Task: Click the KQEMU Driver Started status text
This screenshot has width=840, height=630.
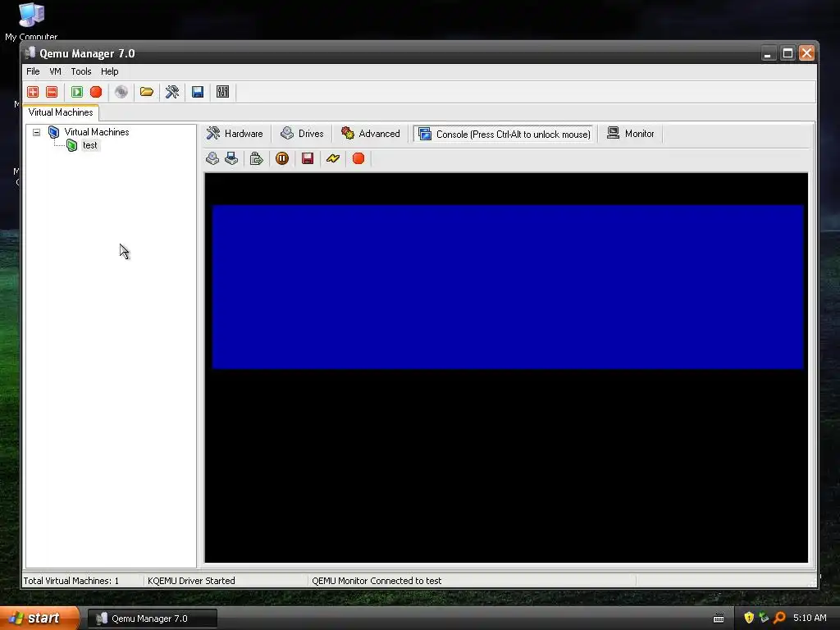Action: pos(191,581)
